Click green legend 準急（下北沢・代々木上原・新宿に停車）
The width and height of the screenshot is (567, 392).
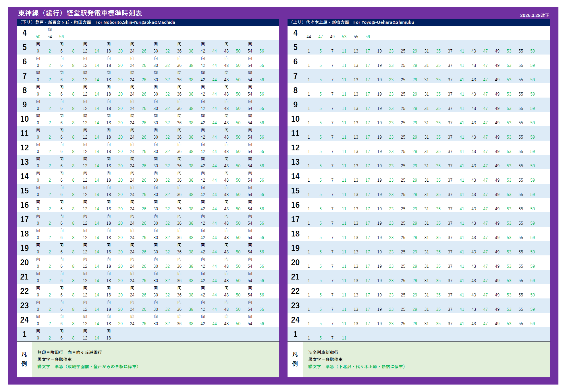[357, 367]
